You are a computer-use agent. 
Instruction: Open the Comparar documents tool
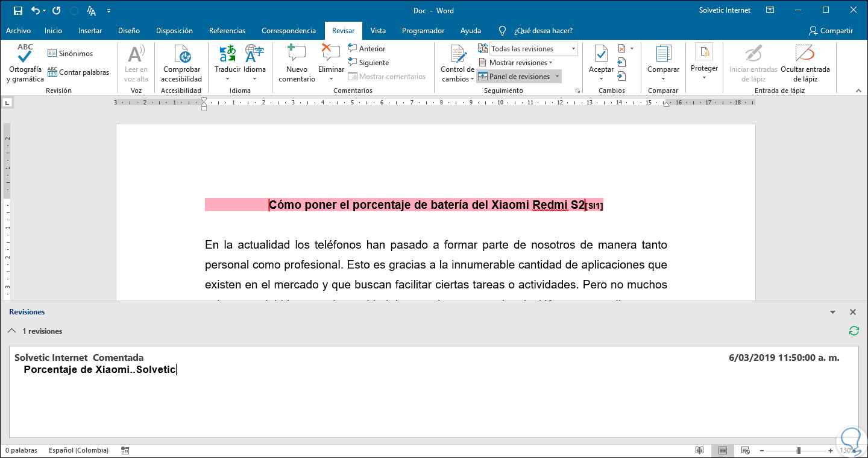click(663, 54)
